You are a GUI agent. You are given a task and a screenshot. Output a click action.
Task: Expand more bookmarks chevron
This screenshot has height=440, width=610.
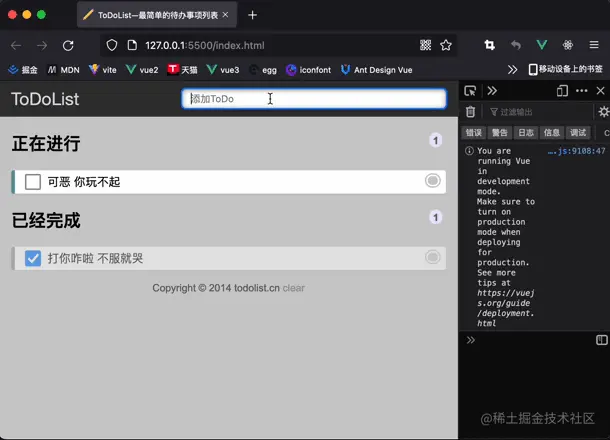pos(512,70)
